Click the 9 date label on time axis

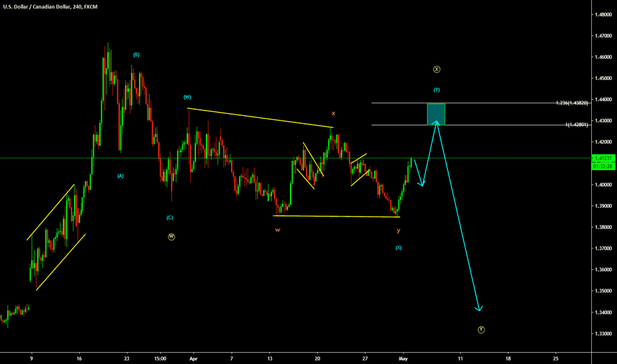pos(31,359)
